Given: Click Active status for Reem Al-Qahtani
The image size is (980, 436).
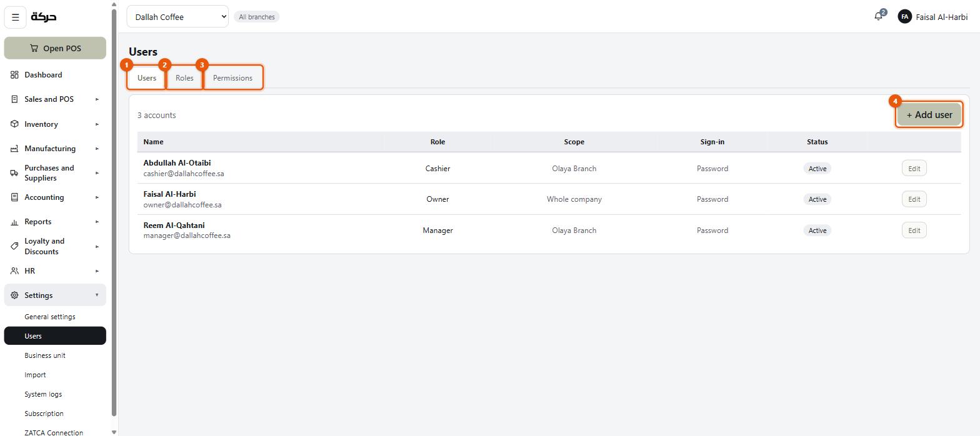Looking at the screenshot, I should [817, 230].
